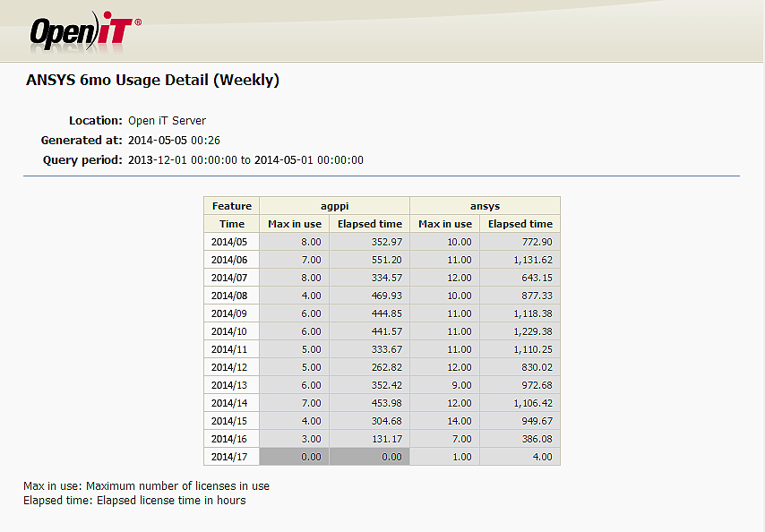Click the Feature header cell
Screen dimensions: 765x532
tap(232, 206)
